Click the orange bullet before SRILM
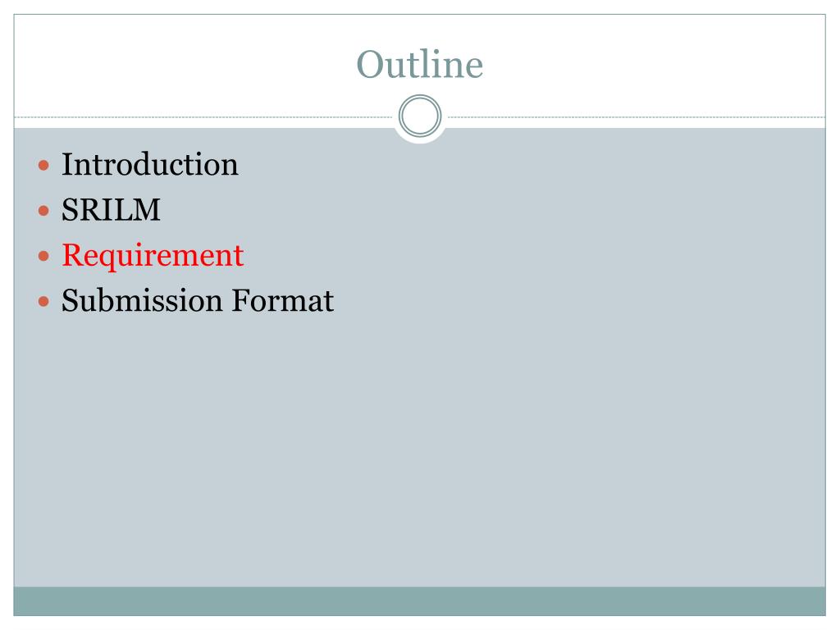This screenshot has height=630, width=840. pos(44,211)
